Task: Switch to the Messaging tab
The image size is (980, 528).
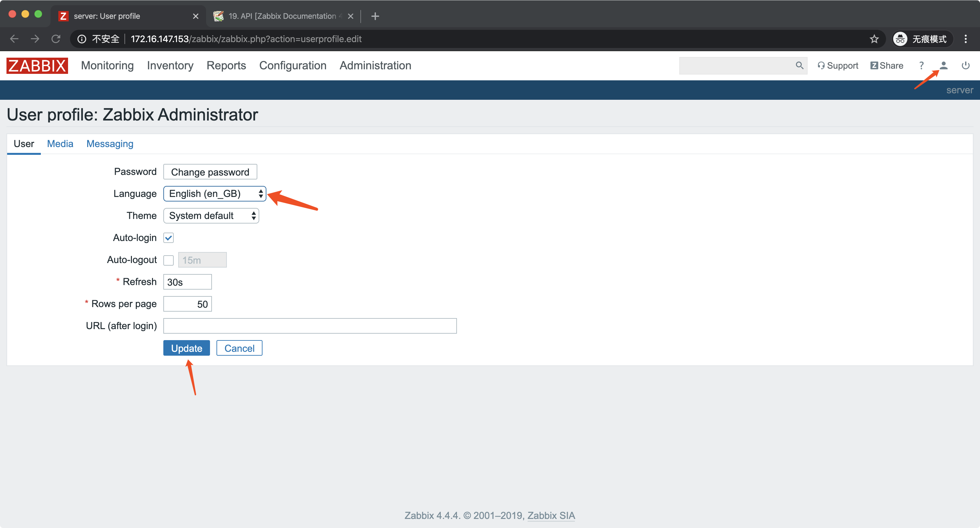Action: point(110,144)
